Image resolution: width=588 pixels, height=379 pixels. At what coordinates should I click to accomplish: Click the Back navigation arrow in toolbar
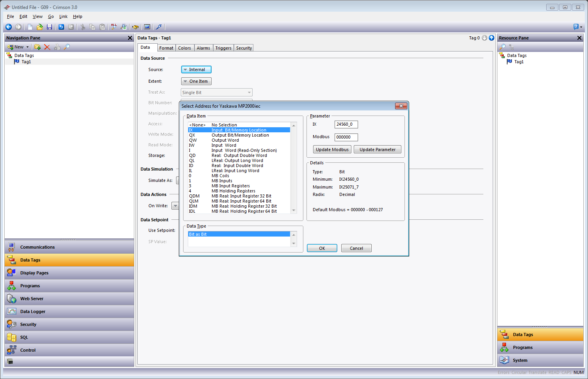pos(9,27)
